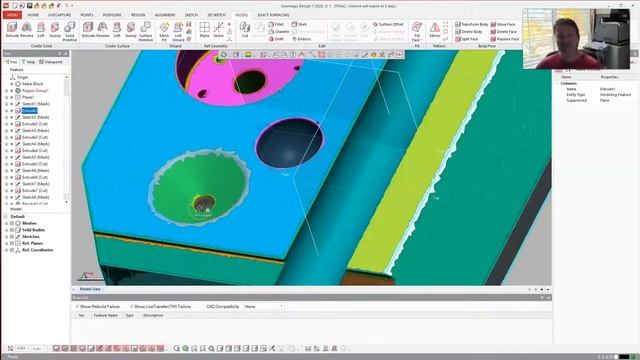640x360 pixels.
Task: Launch the Mesh Fit wizard
Action: click(164, 31)
